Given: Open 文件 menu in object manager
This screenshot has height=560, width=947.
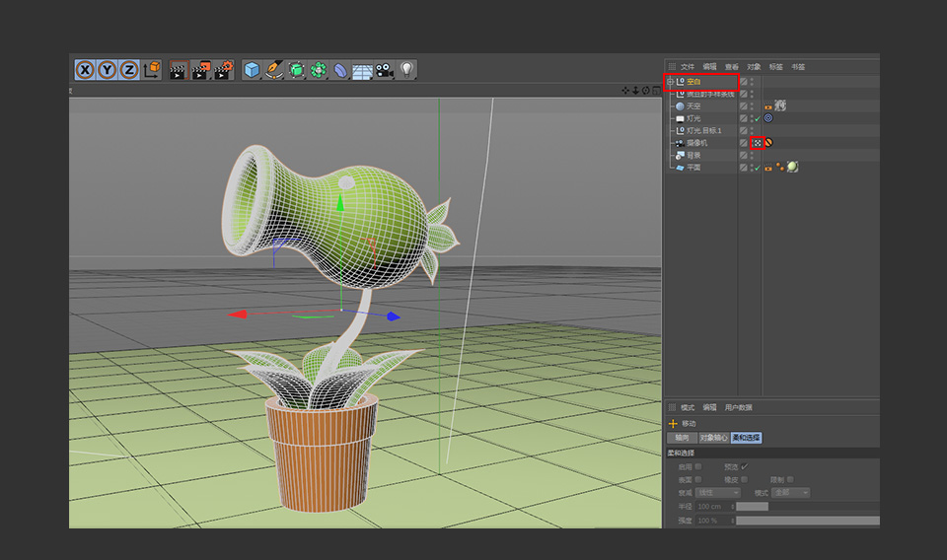Looking at the screenshot, I should click(x=688, y=67).
